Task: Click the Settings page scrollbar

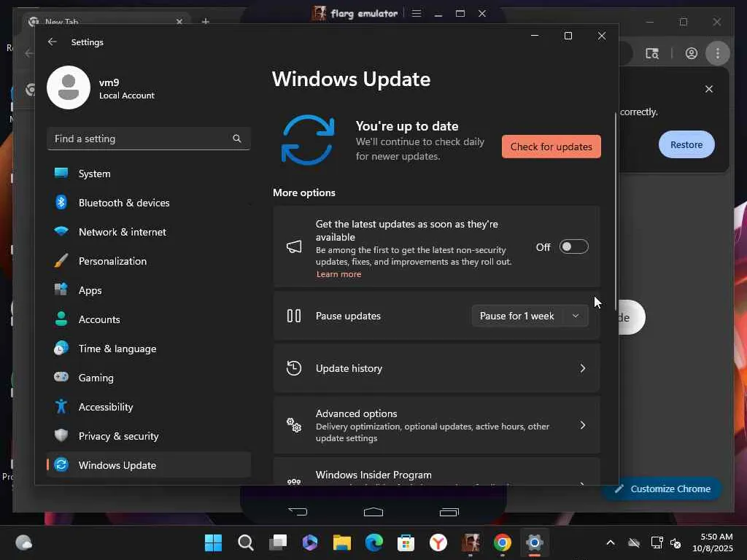Action: [616, 212]
